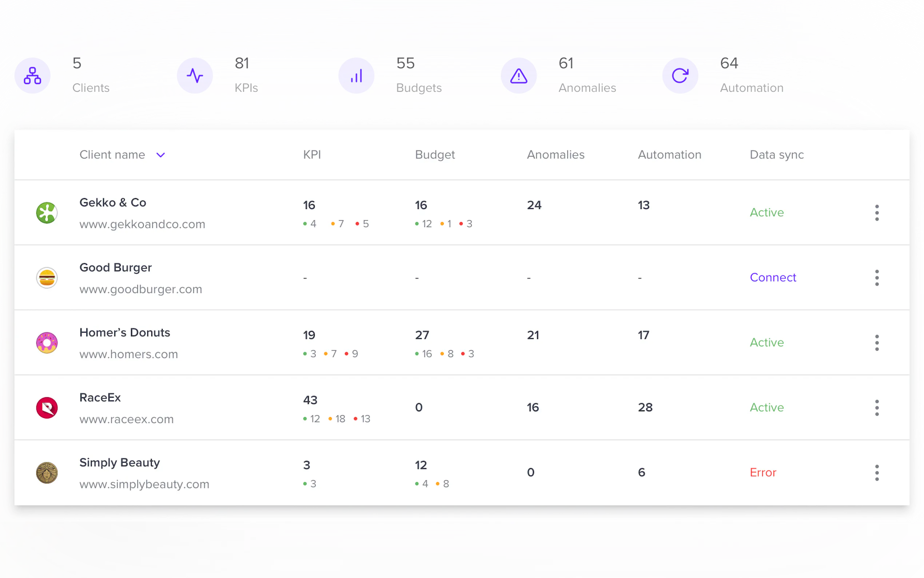The image size is (924, 578).
Task: Open the Simply Beauty more options menu
Action: [877, 472]
